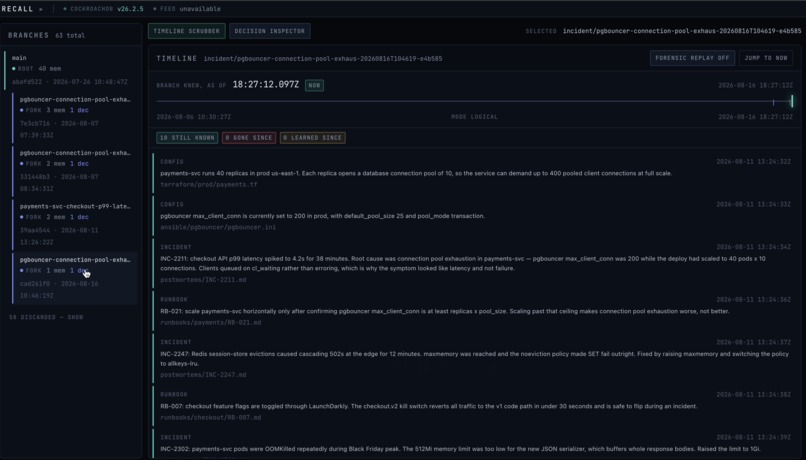Click the 2026-08-06 10:30:27Z timeline start label
The image size is (806, 460).
pyautogui.click(x=194, y=117)
